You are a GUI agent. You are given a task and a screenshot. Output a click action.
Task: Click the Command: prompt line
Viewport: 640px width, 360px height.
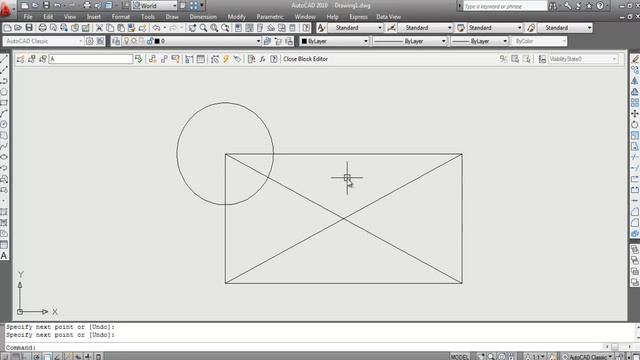[x=302, y=347]
